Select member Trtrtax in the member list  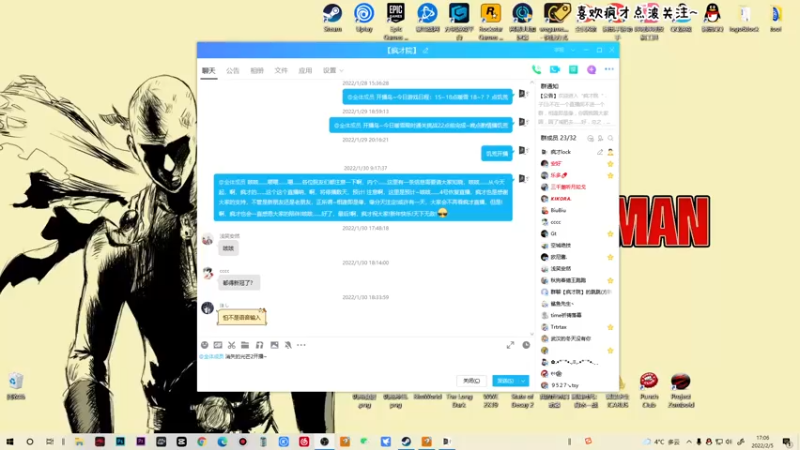click(576, 327)
